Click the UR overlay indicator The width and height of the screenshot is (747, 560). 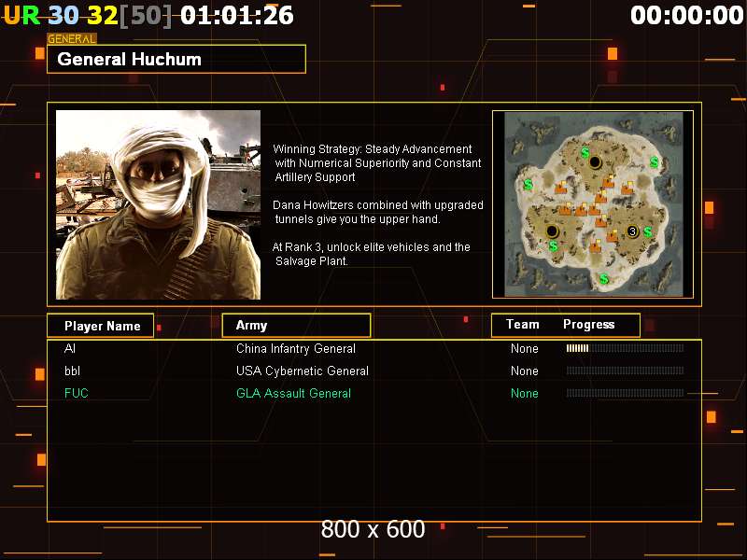coord(21,15)
